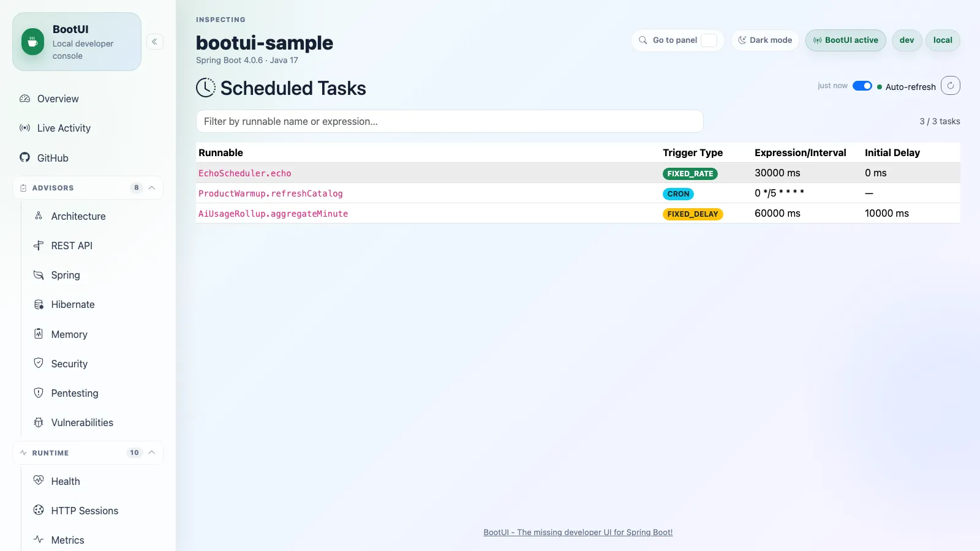Open the Vulnerabilities advisor
The height and width of the screenshot is (551, 980).
coord(82,422)
